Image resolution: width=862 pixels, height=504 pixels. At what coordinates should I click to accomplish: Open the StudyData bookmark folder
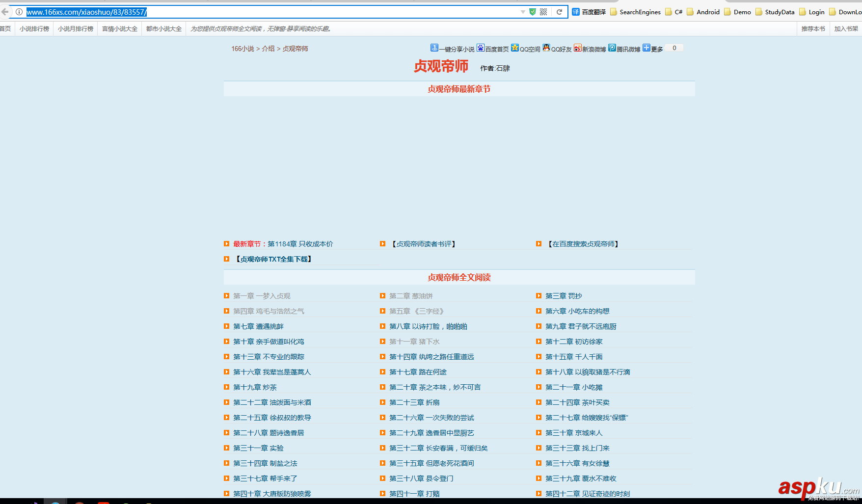click(775, 12)
